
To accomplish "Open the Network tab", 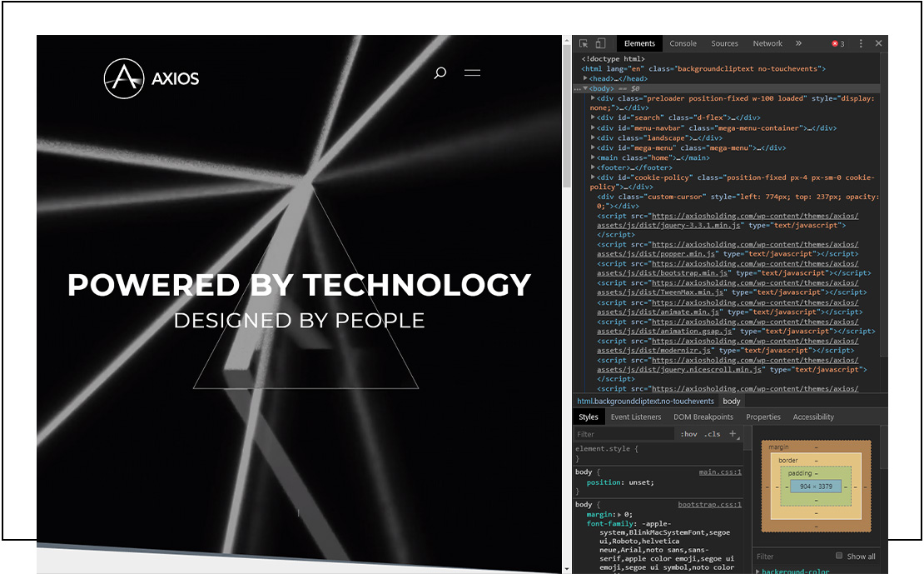I will pos(768,43).
